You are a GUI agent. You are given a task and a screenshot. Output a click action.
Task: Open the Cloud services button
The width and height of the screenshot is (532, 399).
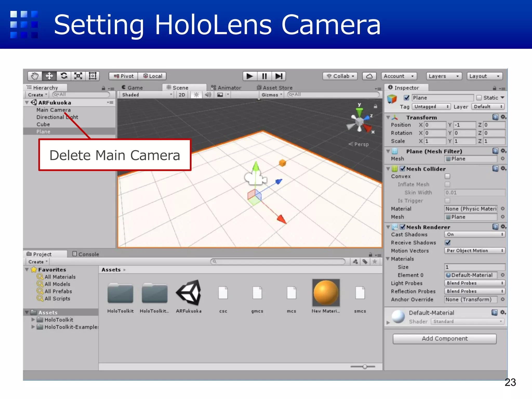[369, 76]
